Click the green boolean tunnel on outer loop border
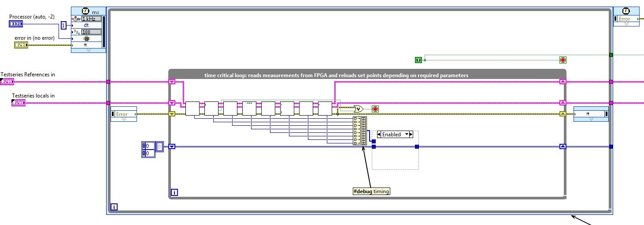This screenshot has width=644, height=225. coord(611,55)
